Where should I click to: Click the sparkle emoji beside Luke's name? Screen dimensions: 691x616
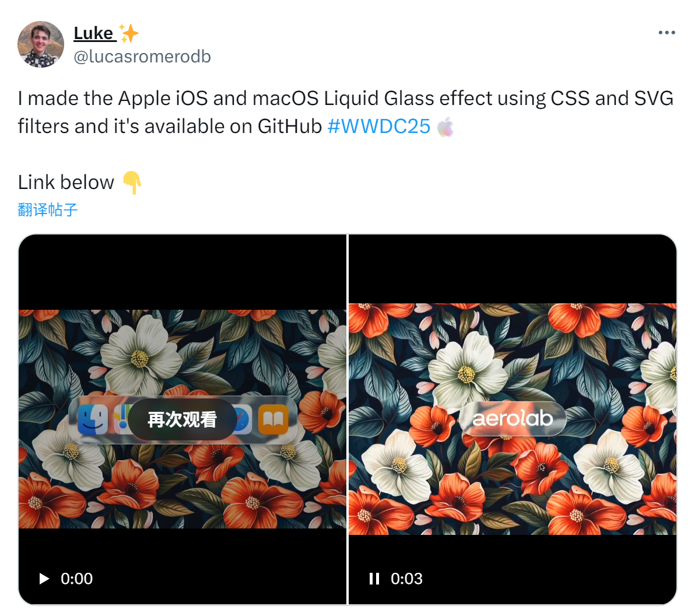[129, 33]
